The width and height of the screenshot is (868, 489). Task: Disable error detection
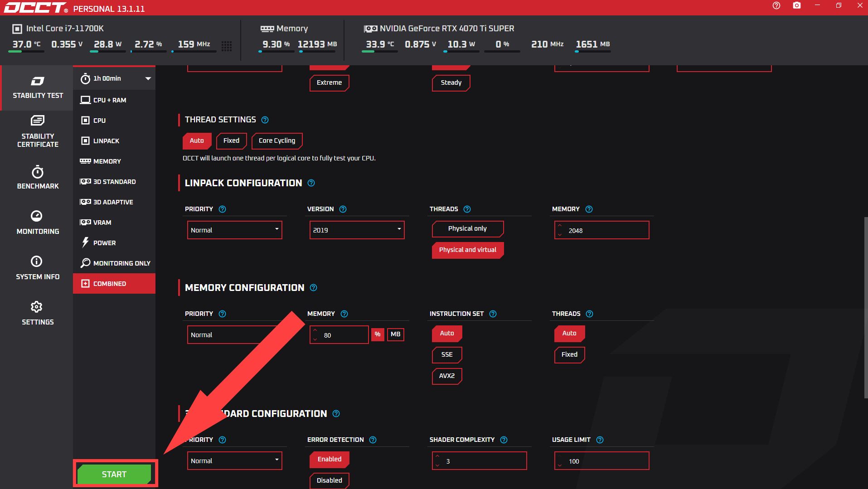pyautogui.click(x=329, y=480)
